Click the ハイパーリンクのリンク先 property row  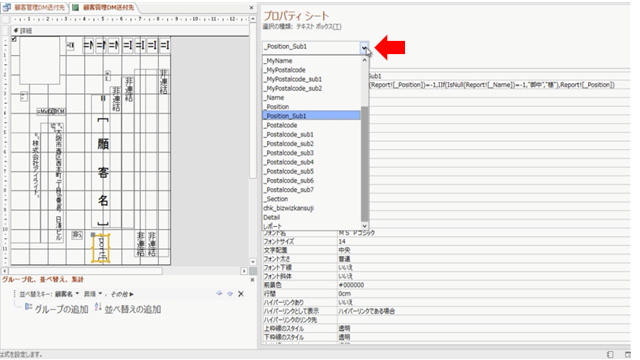[x=446, y=320]
